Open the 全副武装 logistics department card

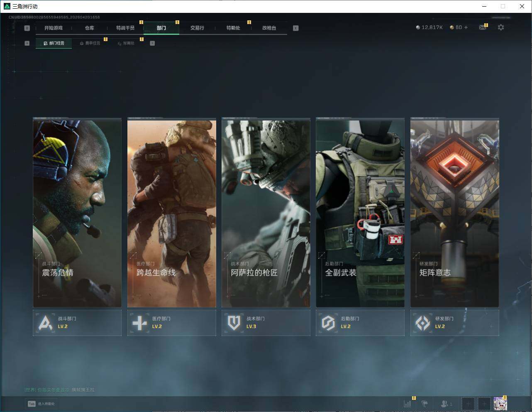click(x=360, y=213)
